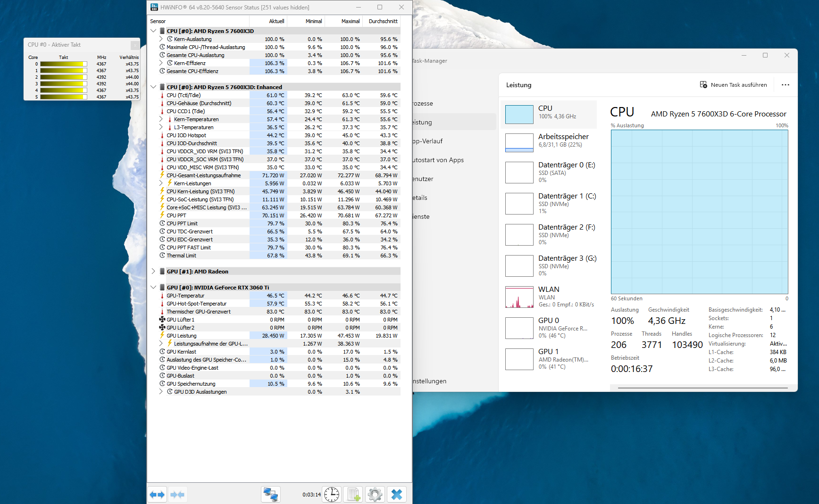Open Benutzer page in Task Manager sidebar

454,179
